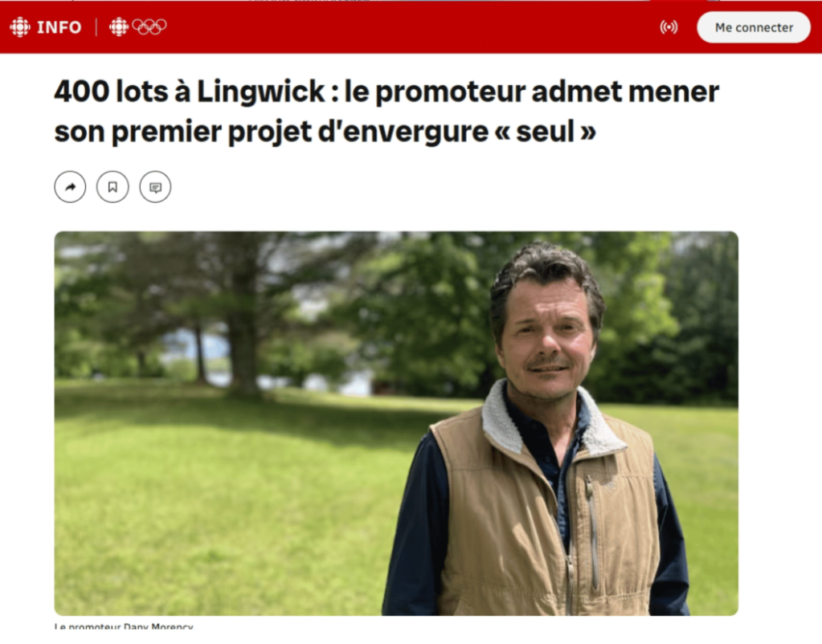Click the Radio-Canada gem beside the Olympic rings
This screenshot has height=644, width=822.
[x=118, y=26]
